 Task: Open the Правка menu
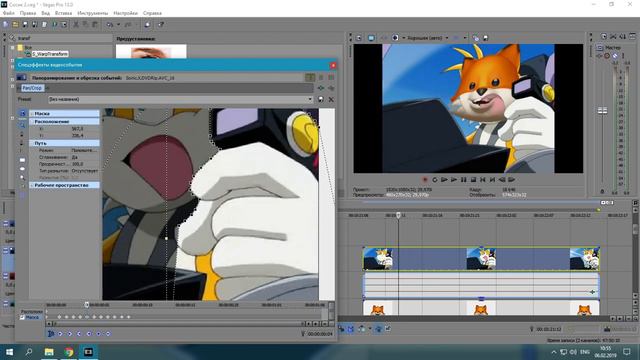pyautogui.click(x=28, y=13)
